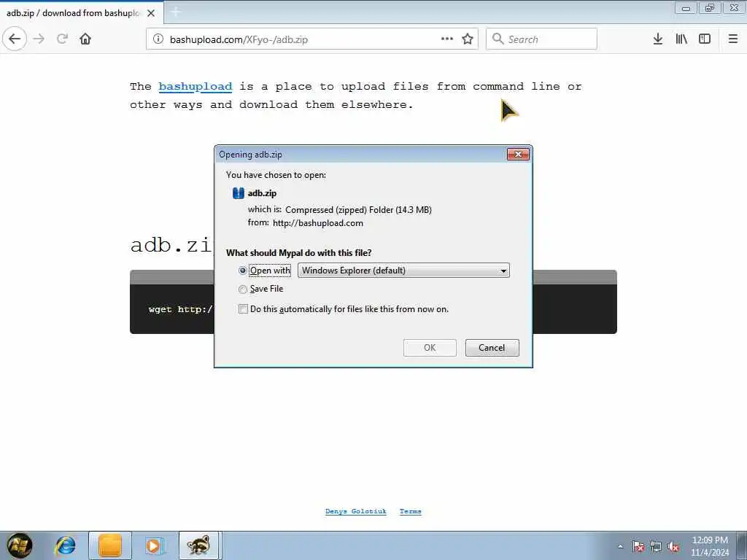Focus the Search box in the toolbar
747x560 pixels.
[541, 39]
